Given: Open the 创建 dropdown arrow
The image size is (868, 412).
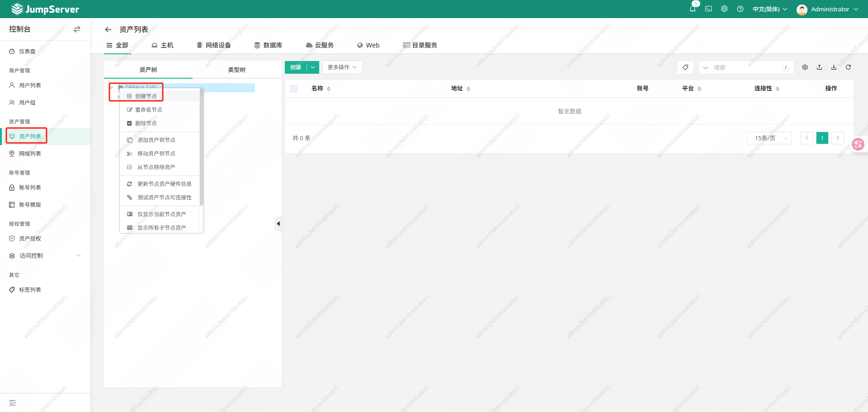Looking at the screenshot, I should click(x=313, y=67).
